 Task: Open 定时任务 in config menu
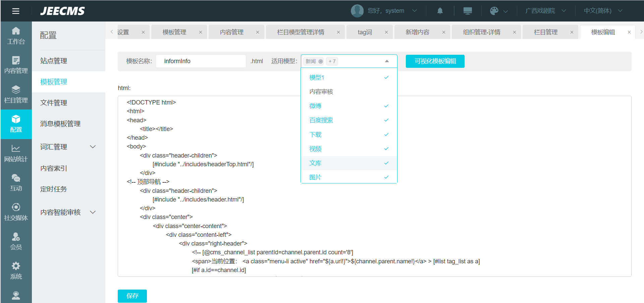(x=68, y=189)
